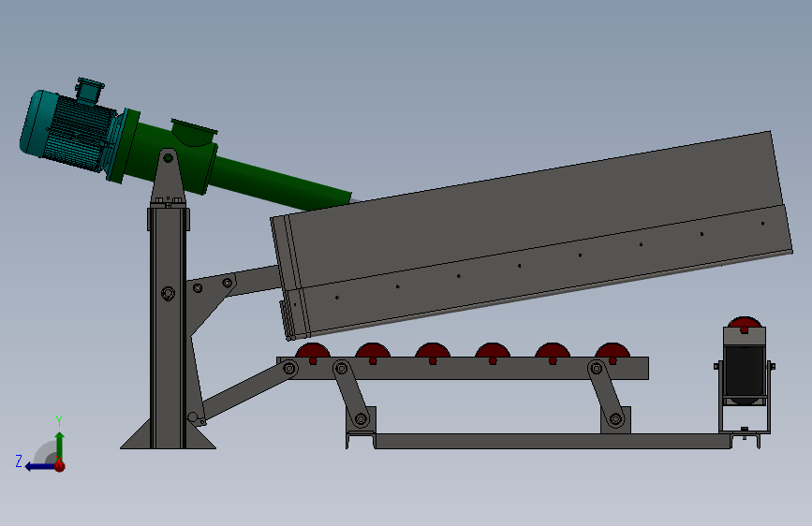Select the inlet hopper on the green conveyor
Image resolution: width=812 pixels, height=526 pixels.
click(194, 133)
